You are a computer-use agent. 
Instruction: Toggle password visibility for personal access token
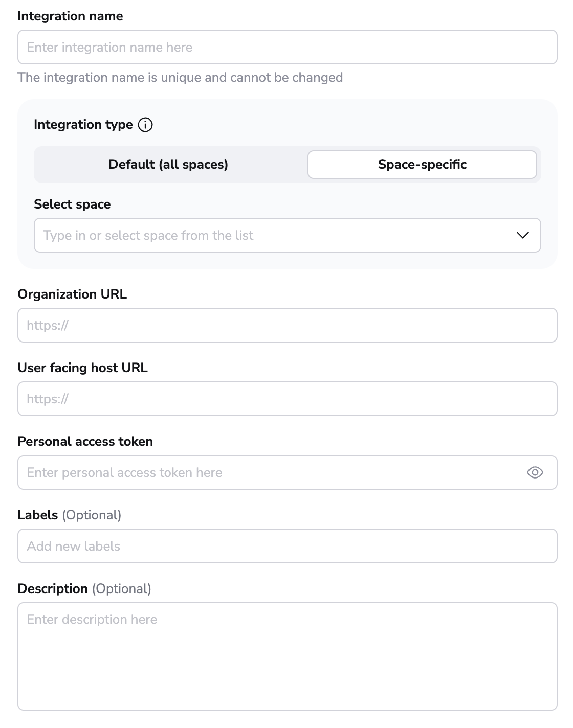(535, 472)
